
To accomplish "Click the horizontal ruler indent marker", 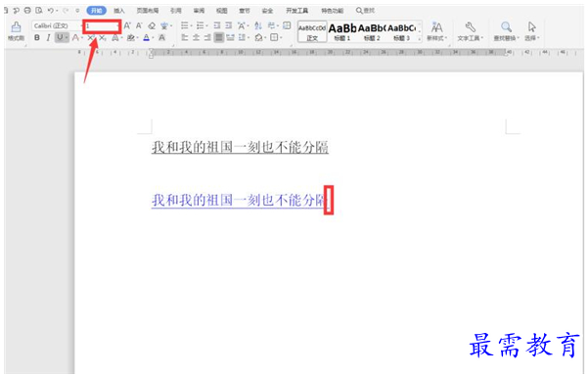I will point(151,53).
